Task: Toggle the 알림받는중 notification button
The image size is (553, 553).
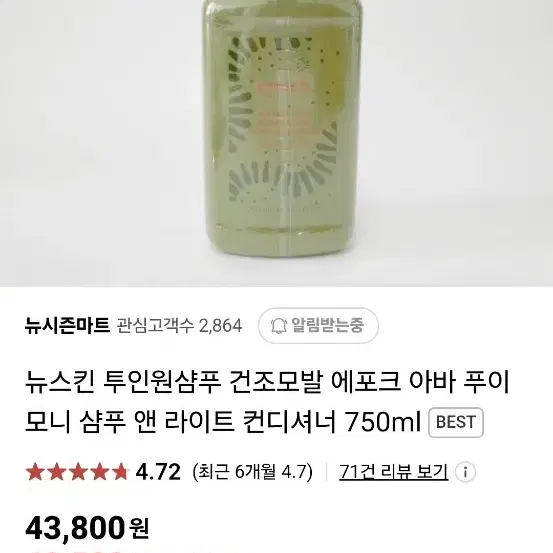Action: coord(318,326)
